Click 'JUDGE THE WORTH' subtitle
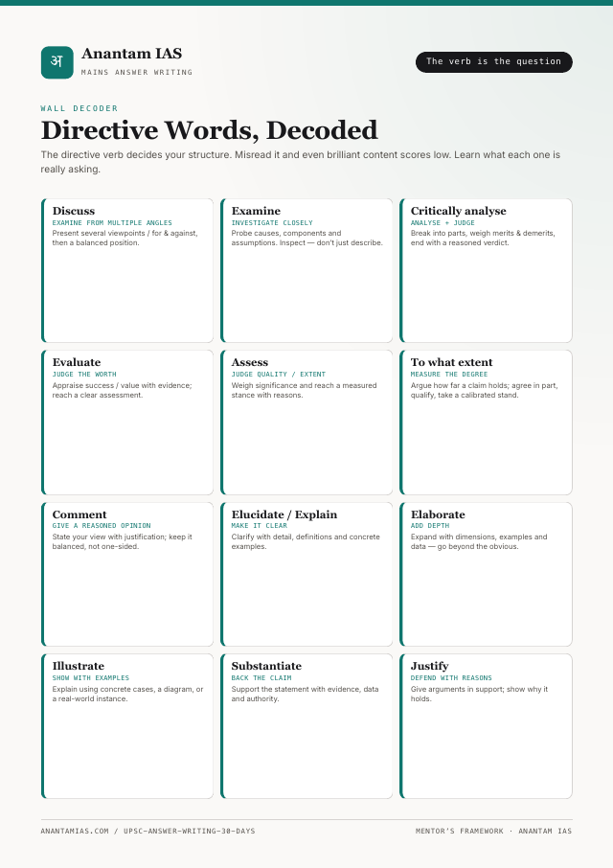 tap(84, 375)
